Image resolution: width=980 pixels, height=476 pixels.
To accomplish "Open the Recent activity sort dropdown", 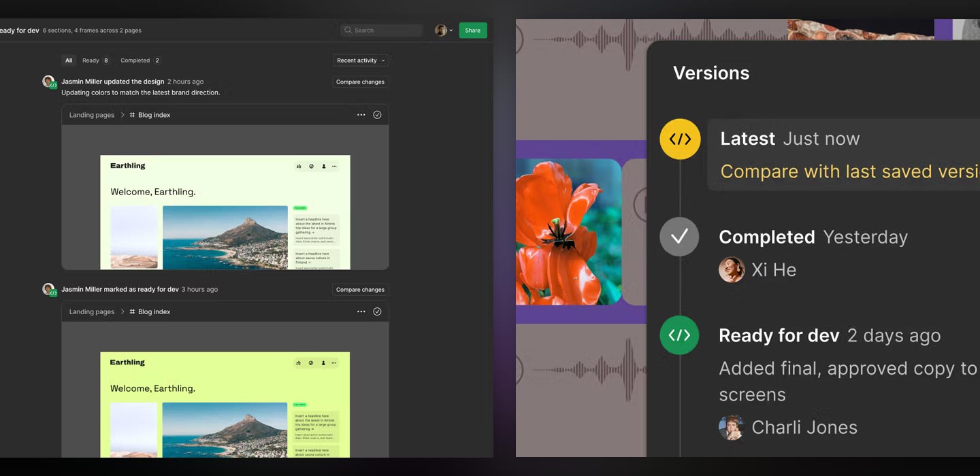I will 361,61.
